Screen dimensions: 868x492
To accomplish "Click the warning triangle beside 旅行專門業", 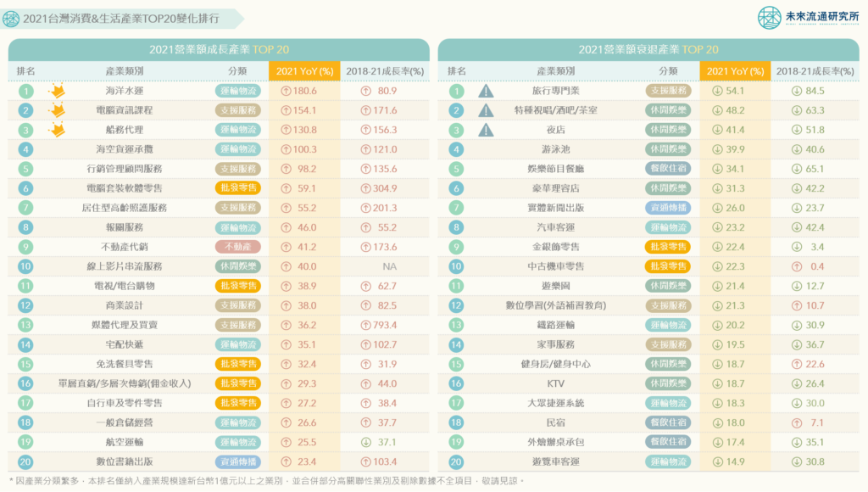I will click(486, 91).
